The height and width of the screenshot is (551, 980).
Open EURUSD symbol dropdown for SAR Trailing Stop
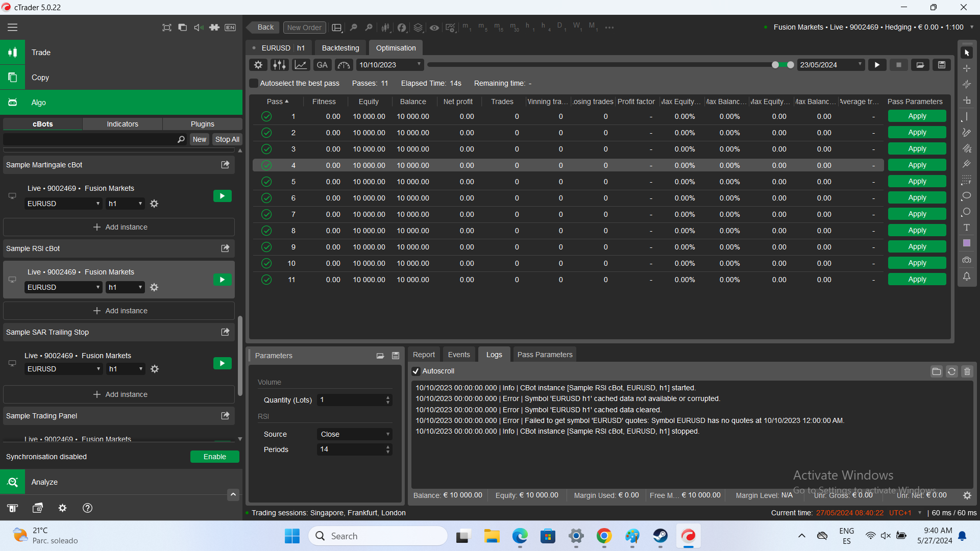tap(63, 369)
